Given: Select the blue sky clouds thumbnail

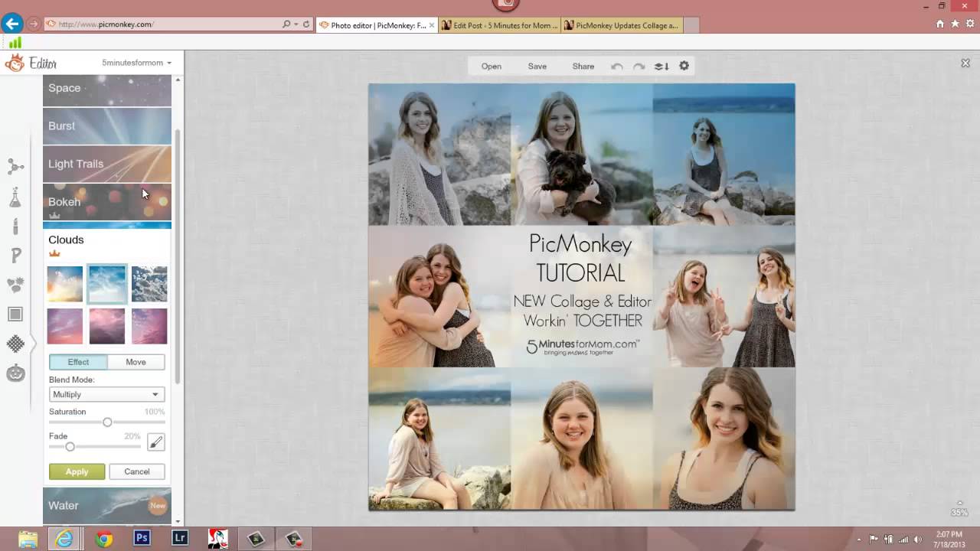Looking at the screenshot, I should click(107, 284).
